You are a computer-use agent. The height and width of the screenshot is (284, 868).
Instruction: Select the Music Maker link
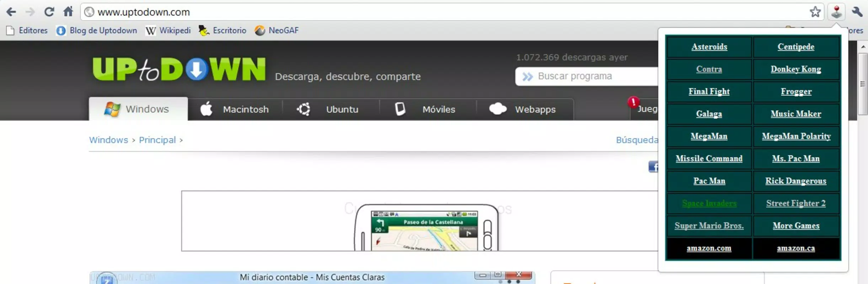click(x=796, y=114)
